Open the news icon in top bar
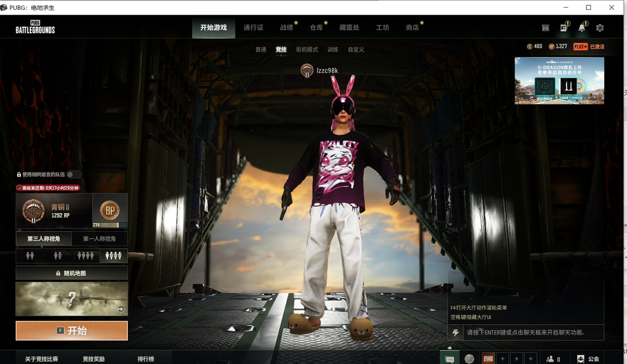 (563, 28)
